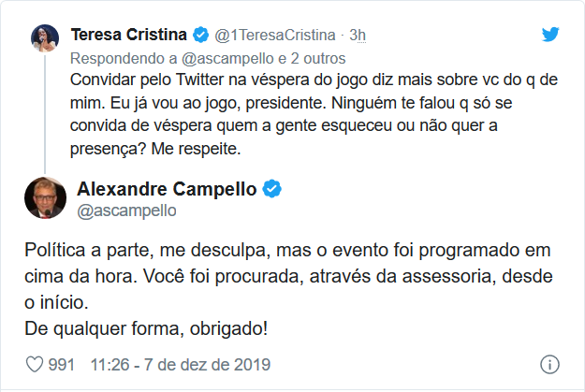The height and width of the screenshot is (392, 585).
Task: Click the Twitter bird logo
Action: click(x=552, y=36)
